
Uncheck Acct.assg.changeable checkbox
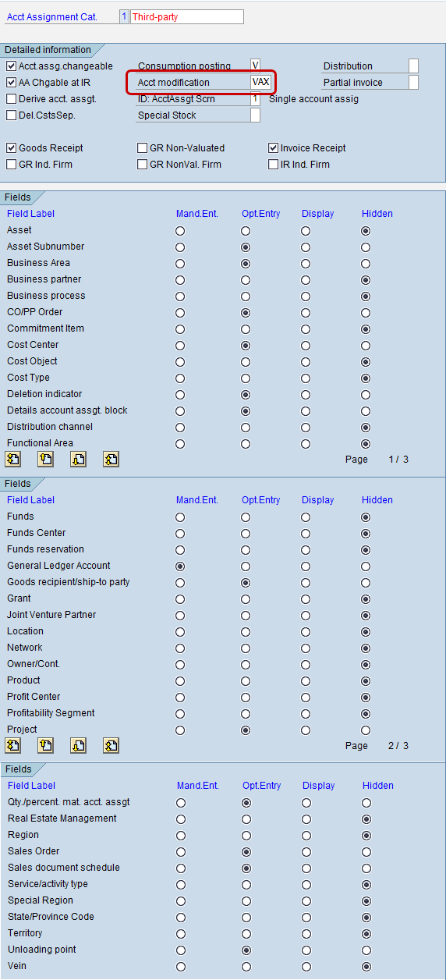point(12,66)
